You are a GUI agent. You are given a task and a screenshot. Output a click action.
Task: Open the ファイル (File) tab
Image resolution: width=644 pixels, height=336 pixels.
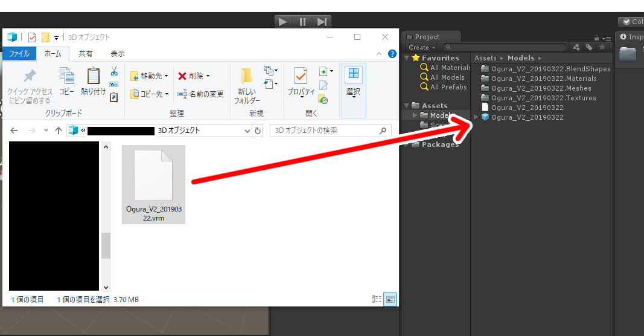[19, 54]
